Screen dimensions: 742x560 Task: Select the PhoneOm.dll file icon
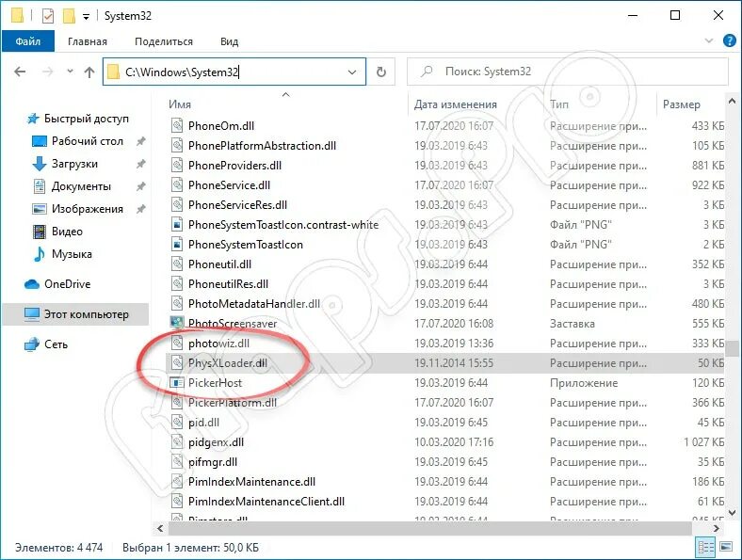tap(176, 125)
